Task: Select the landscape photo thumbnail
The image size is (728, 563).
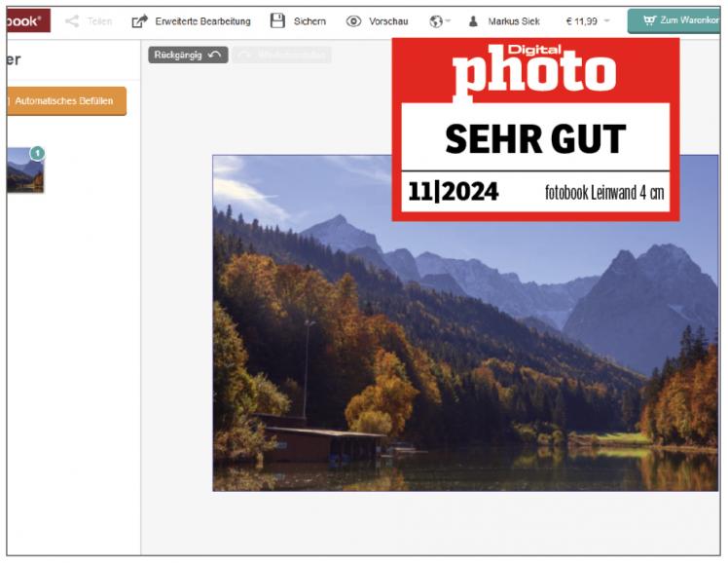Action: [x=25, y=170]
